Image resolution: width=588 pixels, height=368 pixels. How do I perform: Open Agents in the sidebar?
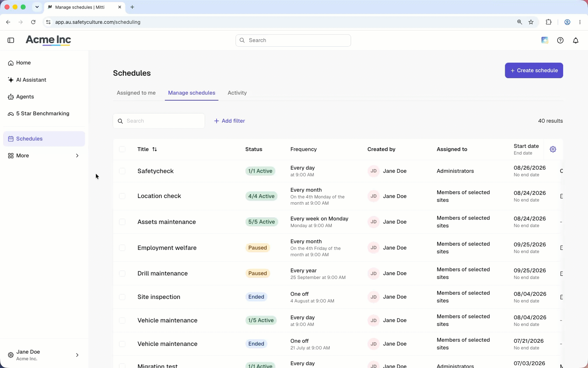44,97
